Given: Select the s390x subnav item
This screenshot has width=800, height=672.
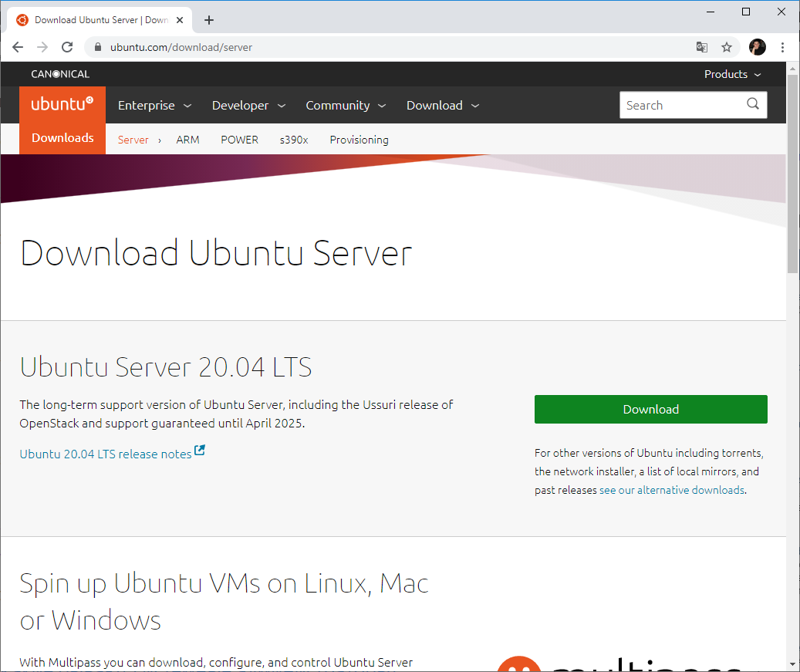Looking at the screenshot, I should click(x=294, y=140).
